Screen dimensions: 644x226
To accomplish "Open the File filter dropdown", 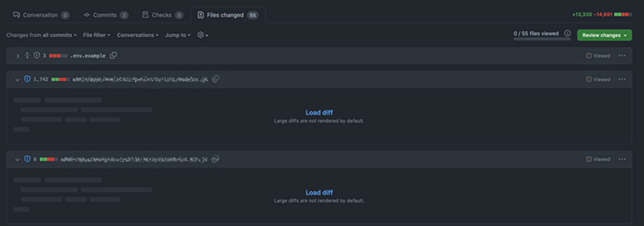I will (x=96, y=35).
